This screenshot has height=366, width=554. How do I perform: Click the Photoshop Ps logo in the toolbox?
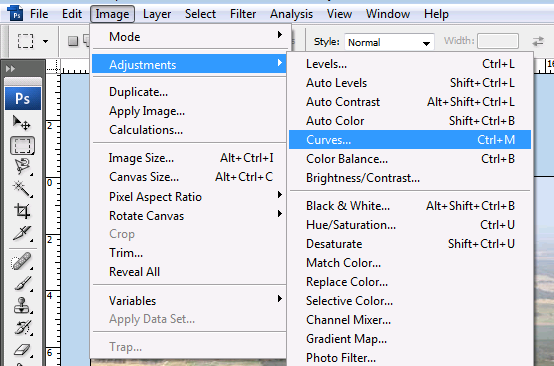23,99
